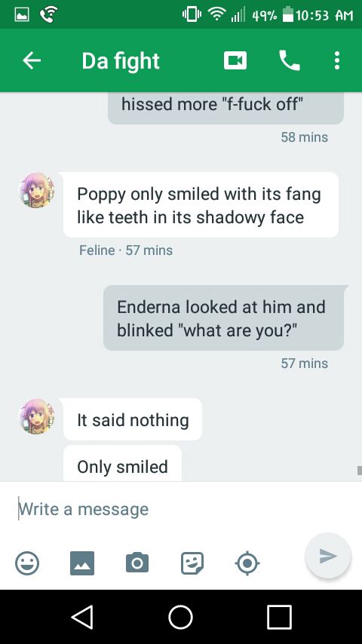Viewport: 362px width, 644px height.
Task: Open camera to take photo
Action: (137, 563)
